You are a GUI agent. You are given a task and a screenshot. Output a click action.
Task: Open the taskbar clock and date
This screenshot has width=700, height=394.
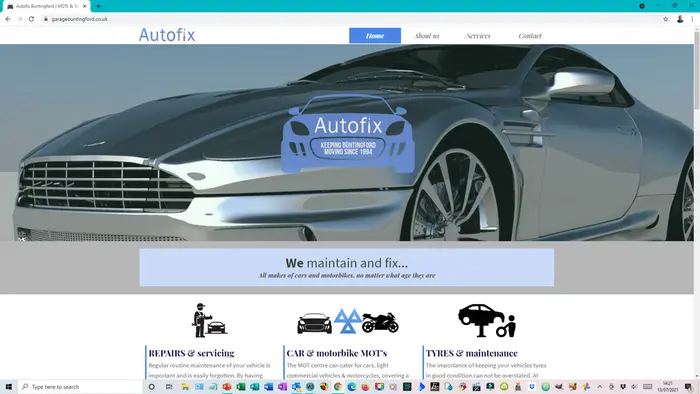(x=667, y=387)
